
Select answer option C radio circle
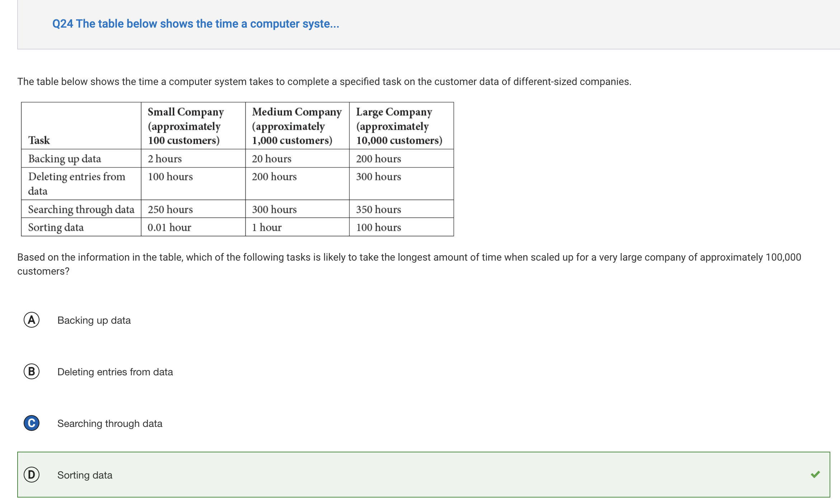click(32, 423)
